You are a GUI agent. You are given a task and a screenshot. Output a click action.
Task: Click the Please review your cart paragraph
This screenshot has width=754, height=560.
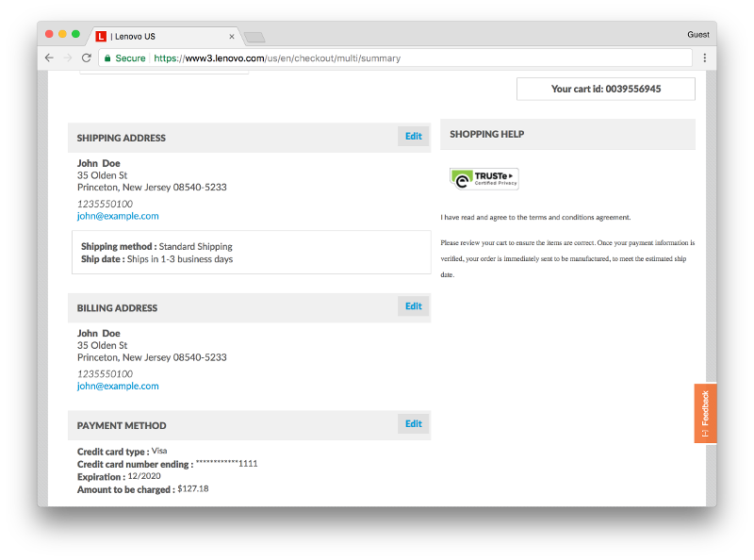[567, 259]
